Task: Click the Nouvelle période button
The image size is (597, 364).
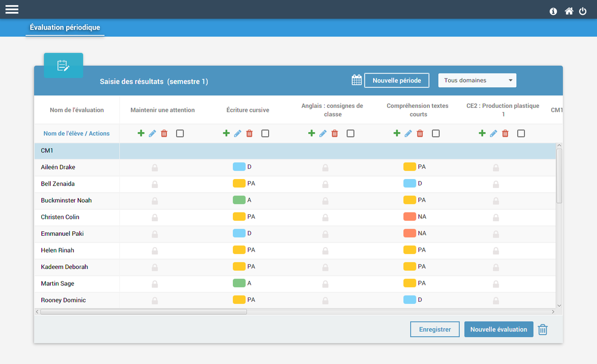Action: 397,81
